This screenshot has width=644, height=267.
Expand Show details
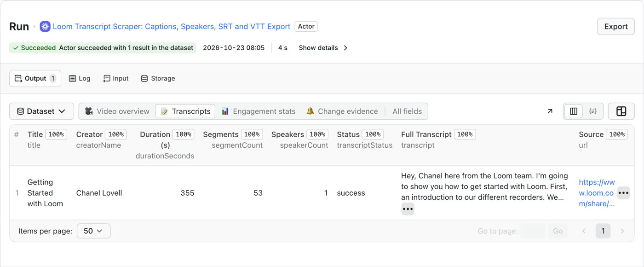[x=323, y=48]
